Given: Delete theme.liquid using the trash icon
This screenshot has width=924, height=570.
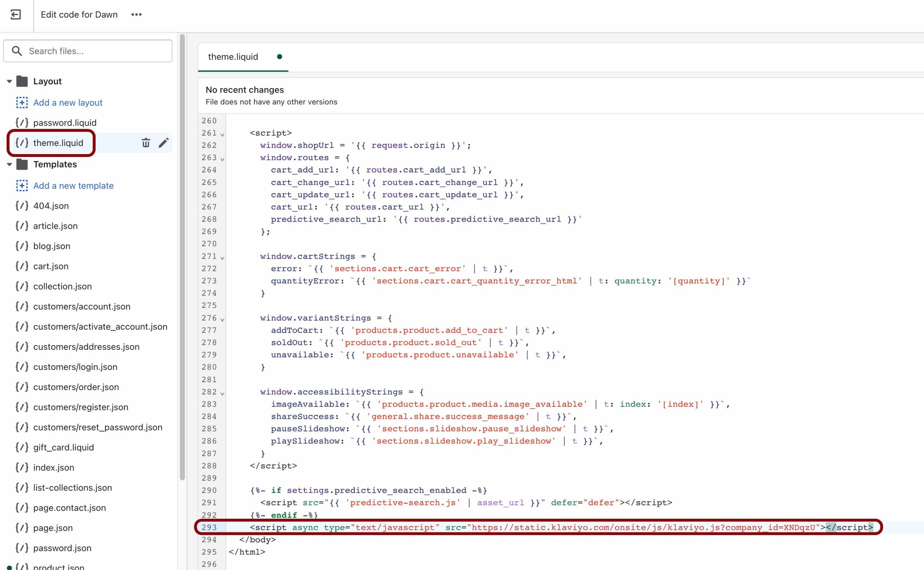Looking at the screenshot, I should point(146,143).
